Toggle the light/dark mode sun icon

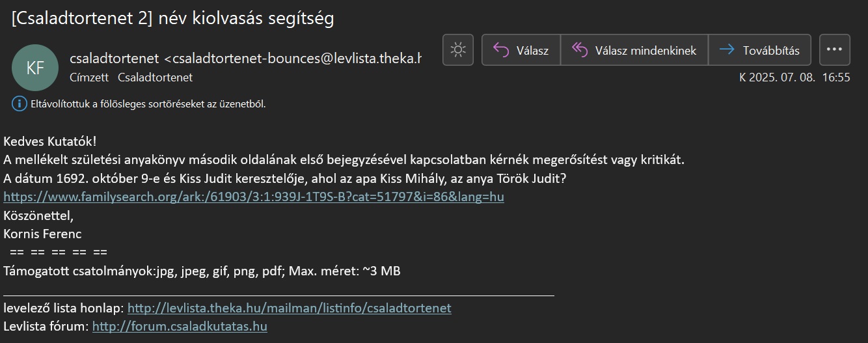point(458,50)
